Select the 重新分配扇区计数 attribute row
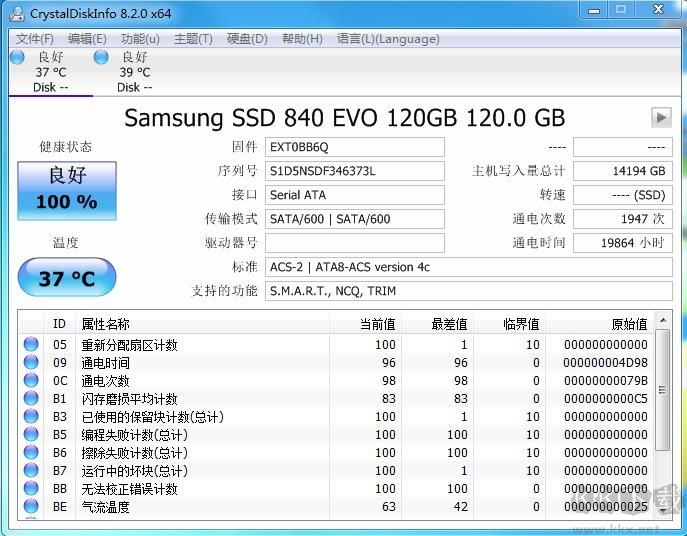The height and width of the screenshot is (536, 687). 336,344
